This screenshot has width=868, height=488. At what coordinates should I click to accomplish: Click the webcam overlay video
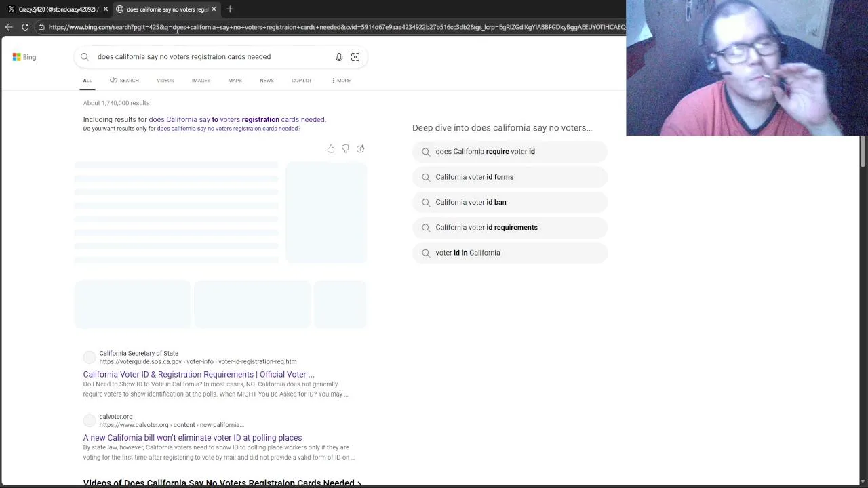coord(747,68)
